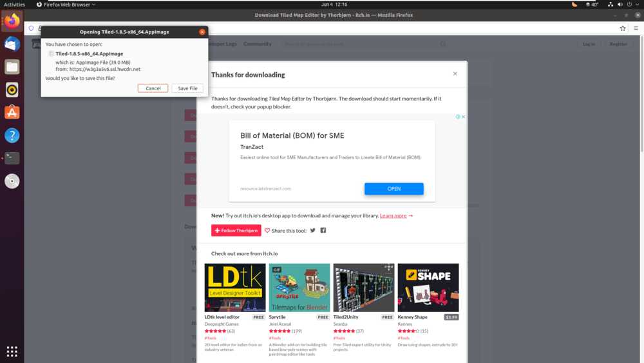Click the Kenney Shape $3.99 price tag

(x=451, y=317)
